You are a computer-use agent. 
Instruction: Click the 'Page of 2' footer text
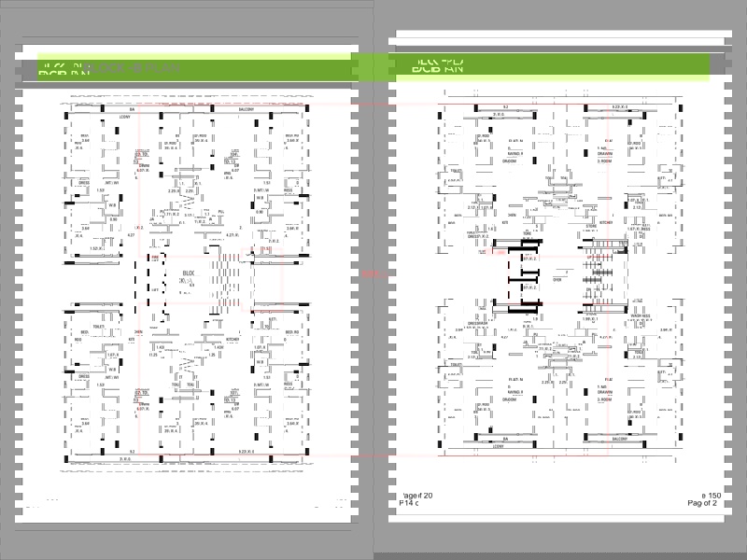pos(702,503)
